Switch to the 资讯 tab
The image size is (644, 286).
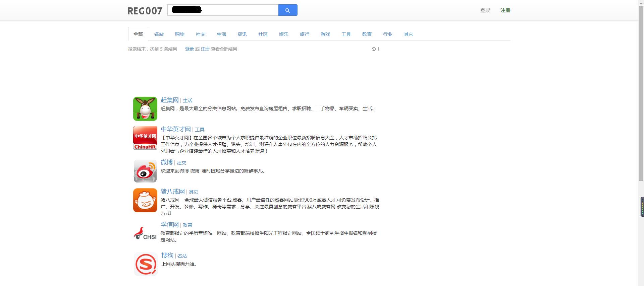pos(242,34)
